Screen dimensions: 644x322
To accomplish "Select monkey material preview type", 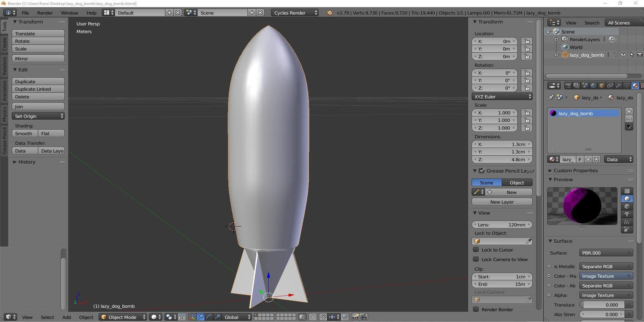I will tap(627, 214).
